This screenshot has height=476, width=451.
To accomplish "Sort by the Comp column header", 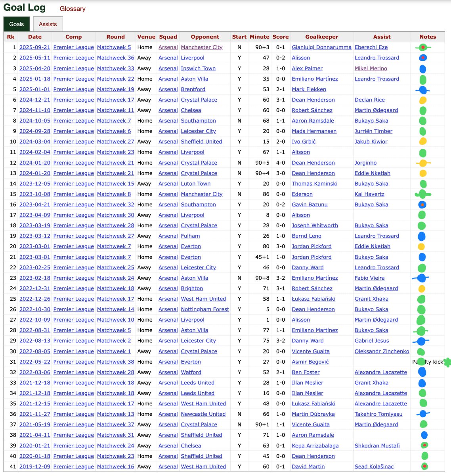I will (x=74, y=37).
